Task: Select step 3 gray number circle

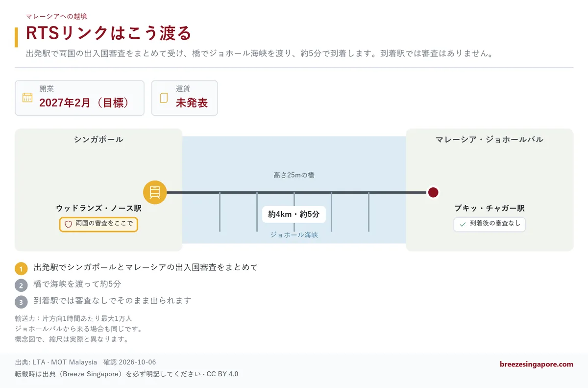Action: tap(21, 302)
